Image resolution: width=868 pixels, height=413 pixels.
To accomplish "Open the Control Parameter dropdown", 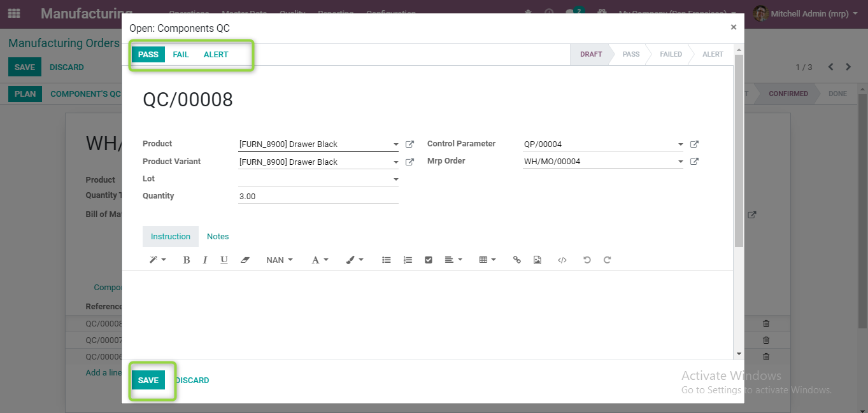I will point(681,145).
